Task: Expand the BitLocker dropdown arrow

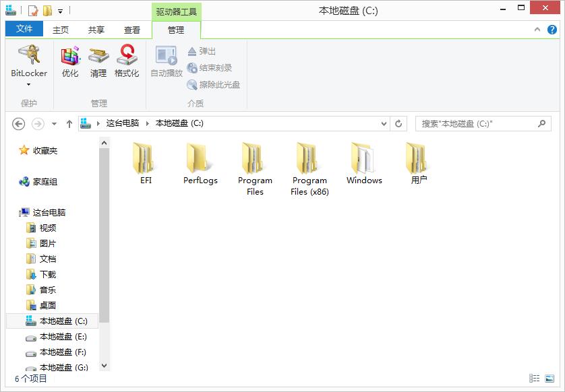Action: pyautogui.click(x=29, y=85)
